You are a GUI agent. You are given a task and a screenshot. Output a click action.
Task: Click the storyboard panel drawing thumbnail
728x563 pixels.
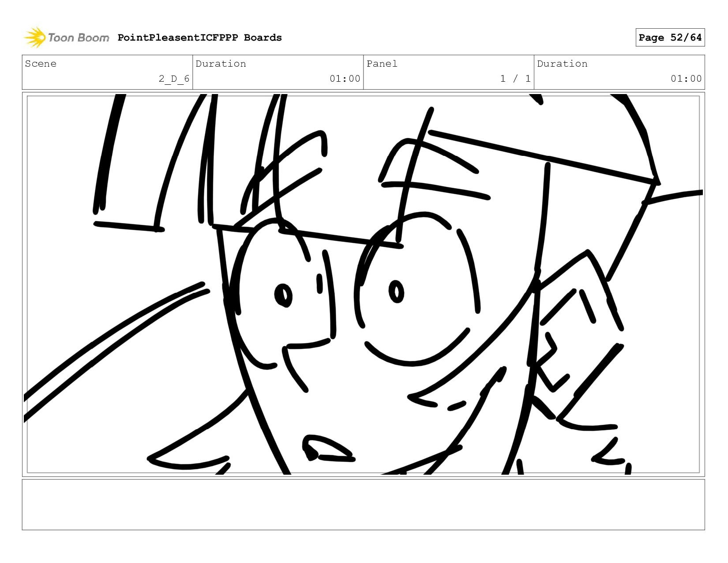(363, 284)
